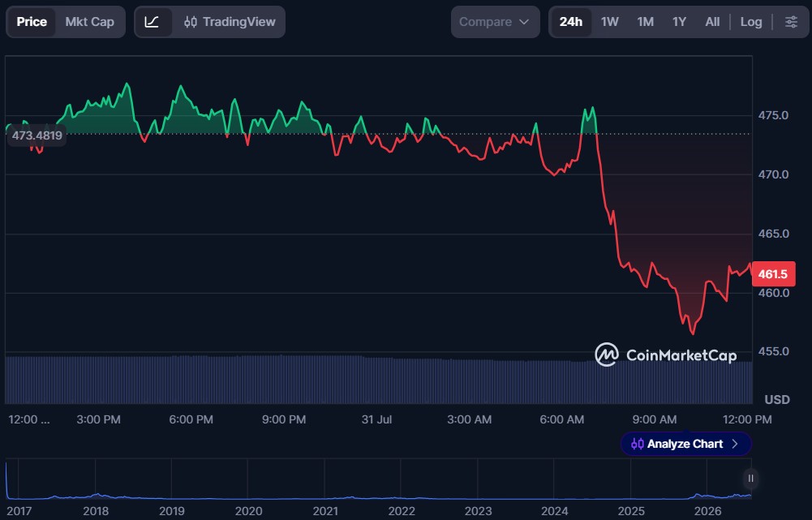This screenshot has height=520, width=812.
Task: Click the pause handle on the range navigator
Action: (750, 478)
